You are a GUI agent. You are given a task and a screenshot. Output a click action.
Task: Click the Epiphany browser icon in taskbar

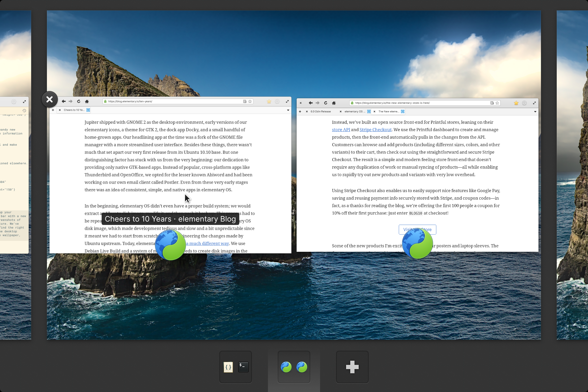coord(286,367)
